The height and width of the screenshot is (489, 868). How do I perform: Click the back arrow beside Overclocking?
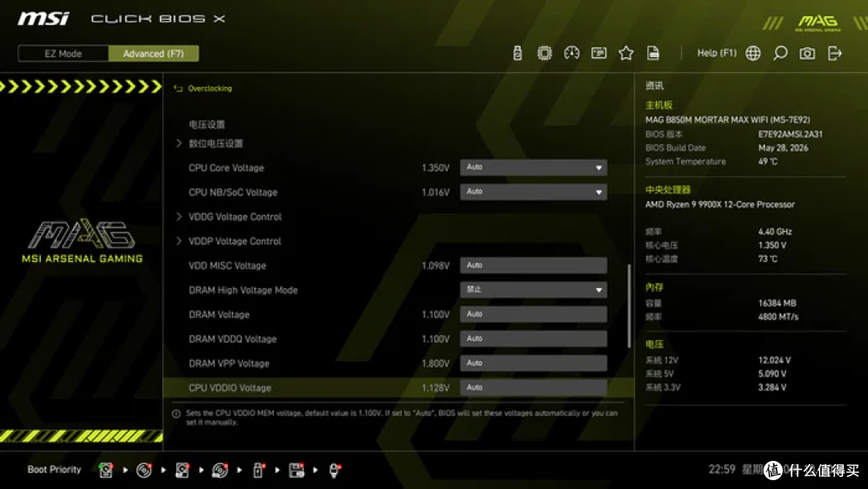point(178,88)
